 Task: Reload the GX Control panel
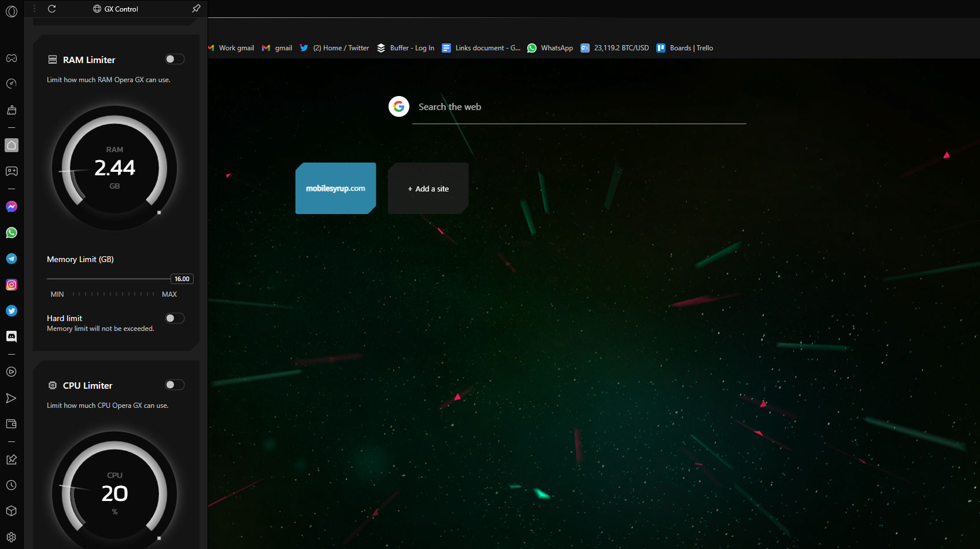[51, 9]
